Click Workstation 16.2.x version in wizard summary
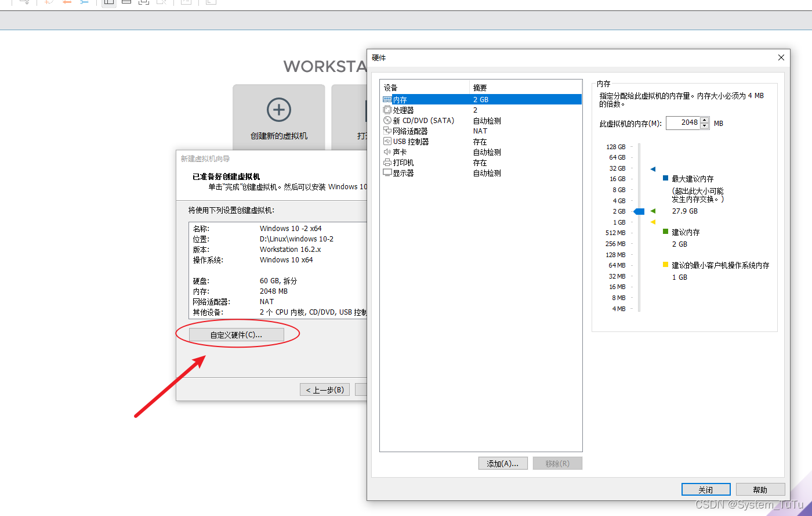 [x=290, y=250]
